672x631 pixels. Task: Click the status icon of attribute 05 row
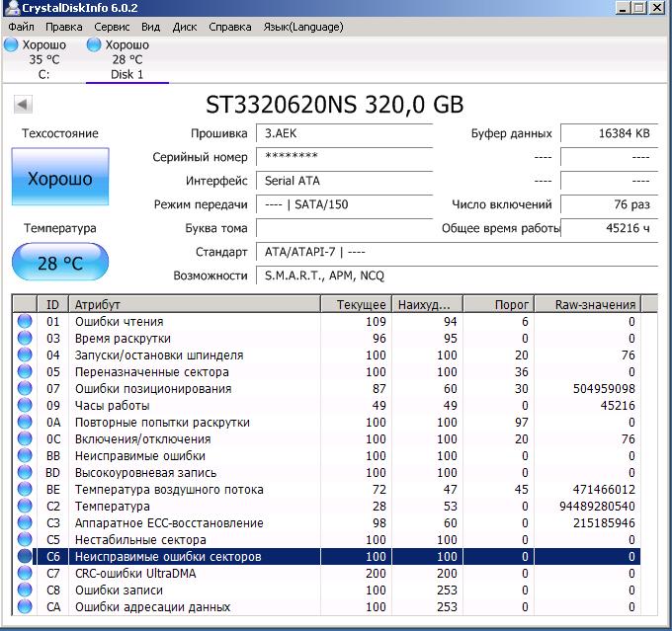coord(25,372)
